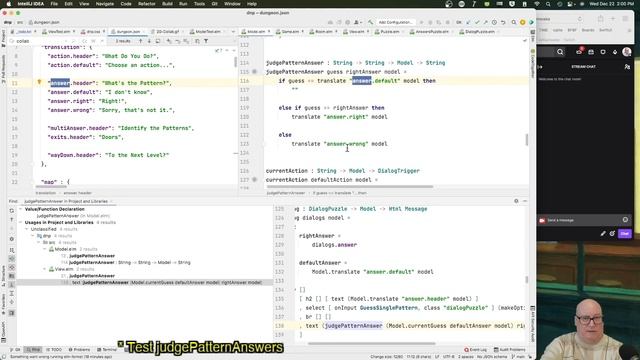
Task: Click previous occurrence arrow in find bar
Action: (141, 41)
